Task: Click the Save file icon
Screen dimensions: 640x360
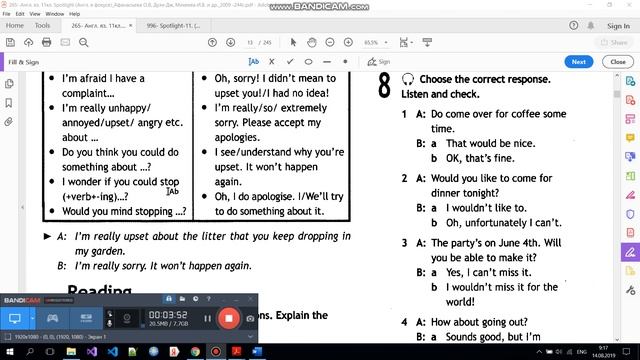Action: click(10, 42)
